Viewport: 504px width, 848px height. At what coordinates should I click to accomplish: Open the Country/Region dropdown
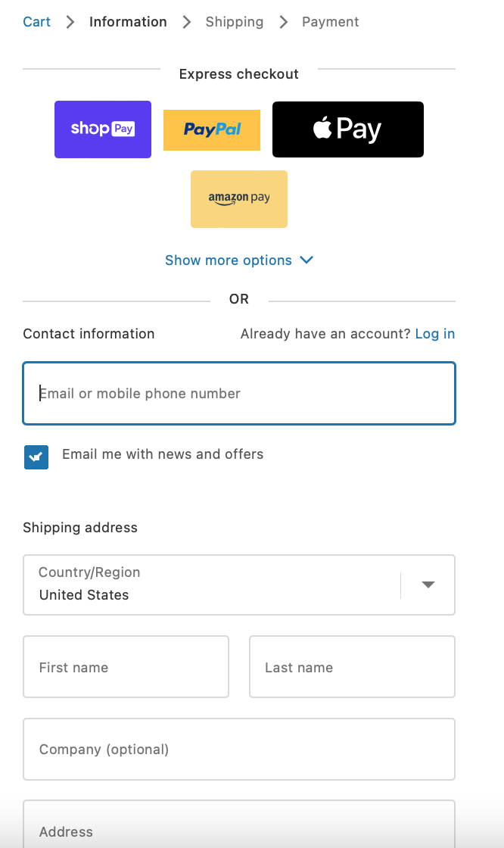[238, 585]
